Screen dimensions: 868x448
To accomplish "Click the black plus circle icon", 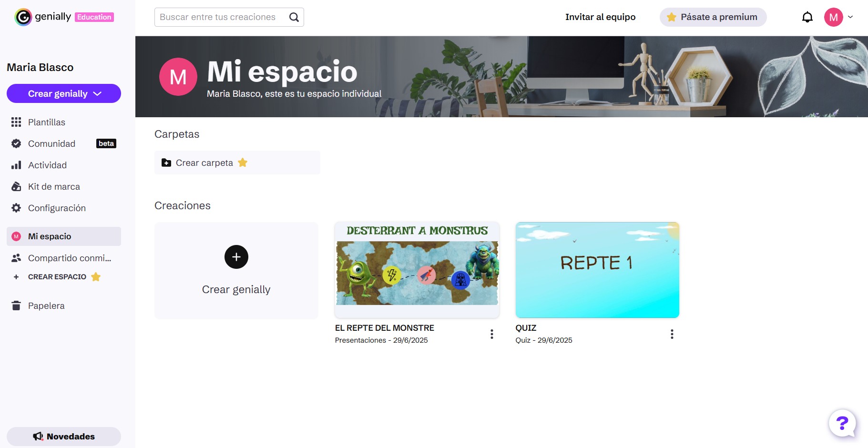I will click(236, 257).
